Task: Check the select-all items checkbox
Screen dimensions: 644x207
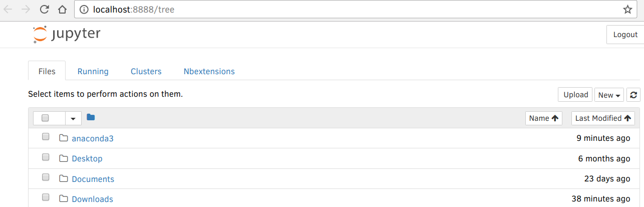Action: 45,118
